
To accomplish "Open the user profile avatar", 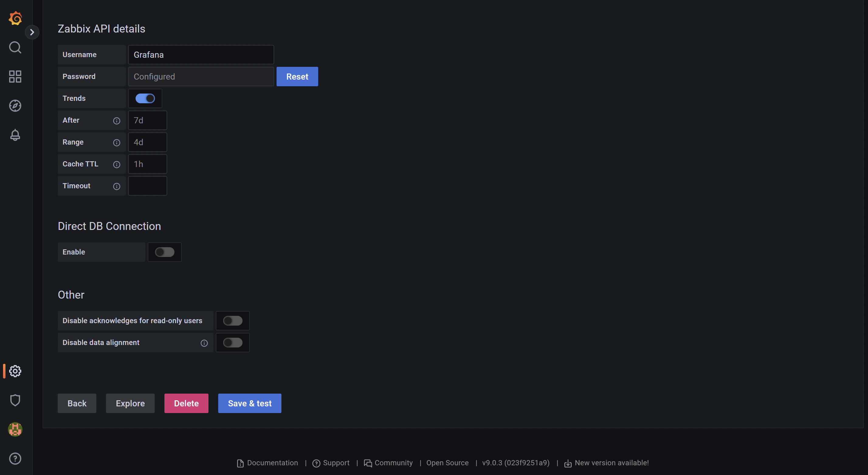I will click(15, 429).
